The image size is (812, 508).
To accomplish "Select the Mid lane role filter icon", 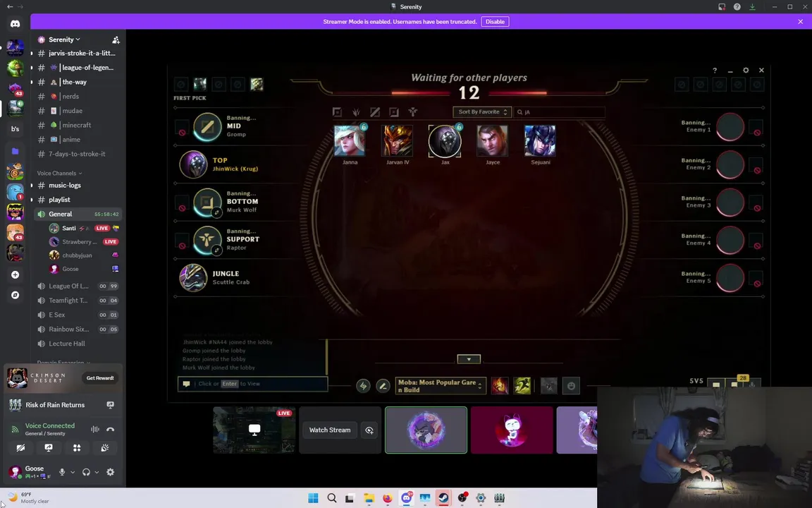I will coord(375,112).
